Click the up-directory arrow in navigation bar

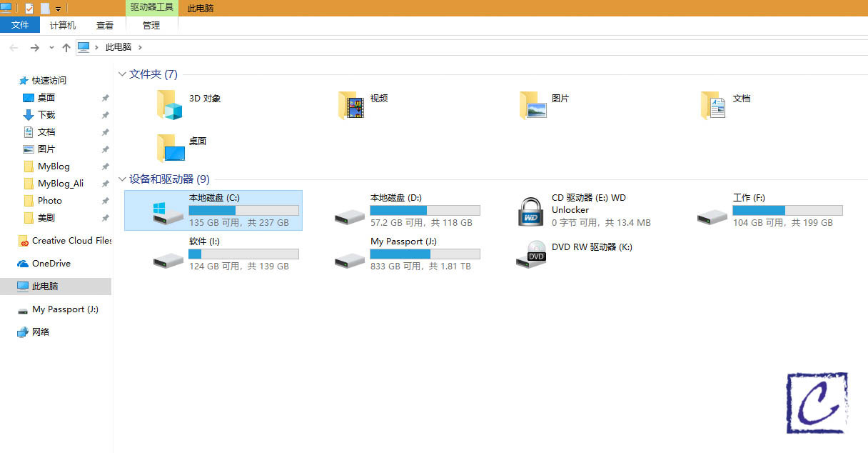66,48
